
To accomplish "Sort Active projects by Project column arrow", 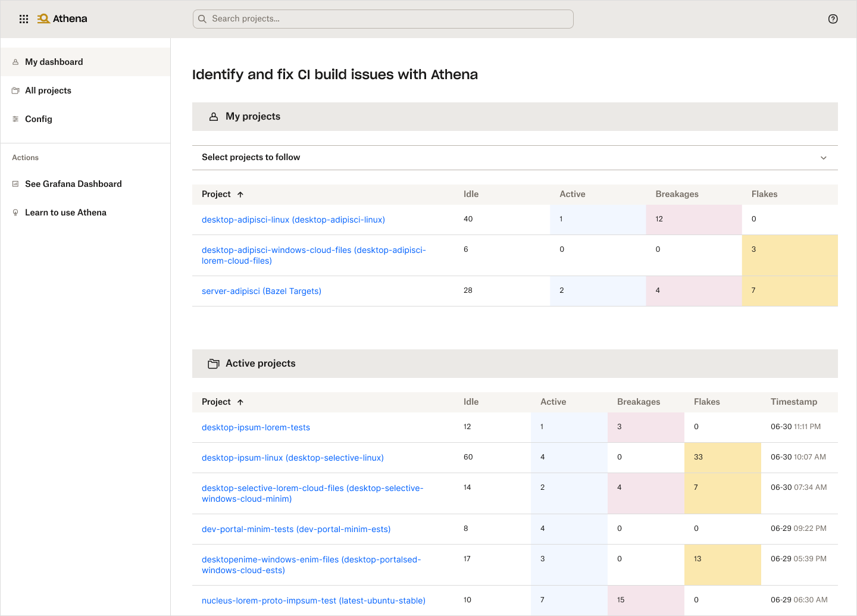I will point(240,402).
